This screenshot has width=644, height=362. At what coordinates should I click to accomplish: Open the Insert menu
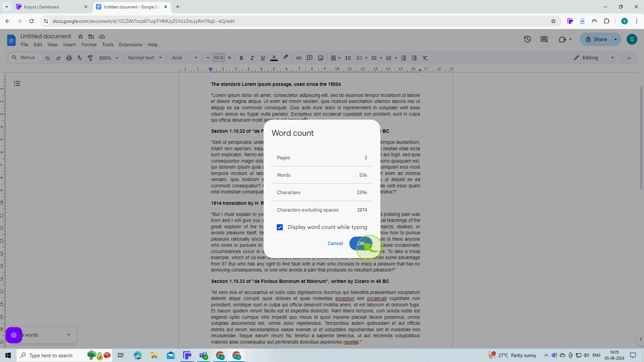69,45
